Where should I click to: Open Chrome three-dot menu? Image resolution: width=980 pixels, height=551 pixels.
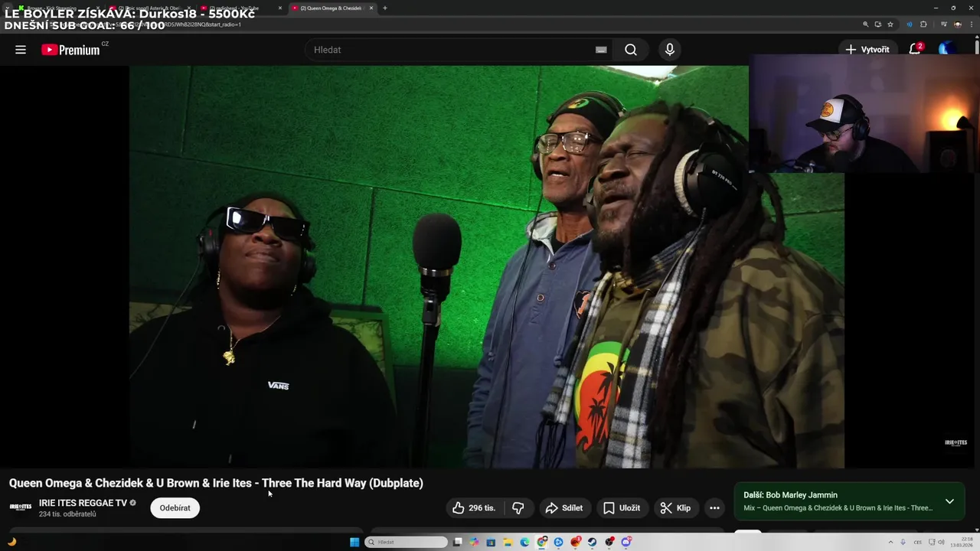972,24
